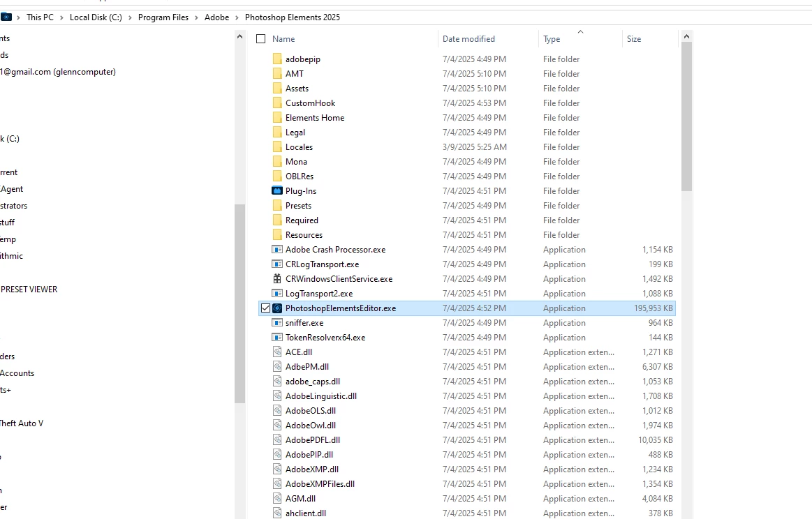Expand the This PC breadcrumb chevron
Viewport: 812px width, 519px height.
62,17
